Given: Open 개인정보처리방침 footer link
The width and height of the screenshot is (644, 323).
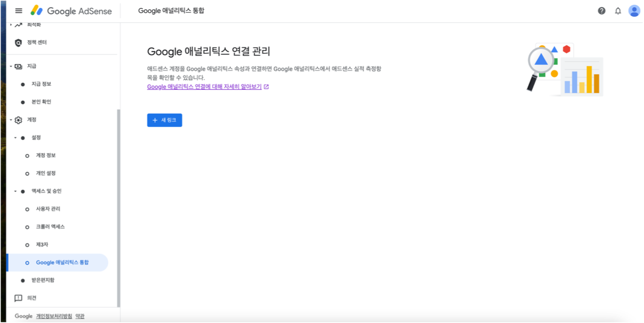Looking at the screenshot, I should [54, 316].
